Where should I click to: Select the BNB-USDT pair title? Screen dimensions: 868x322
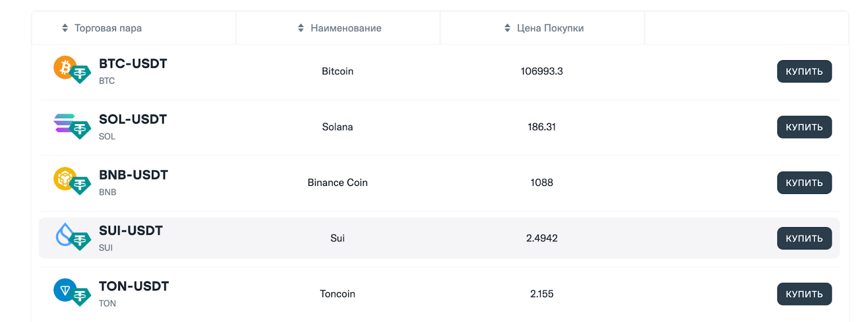click(x=133, y=175)
